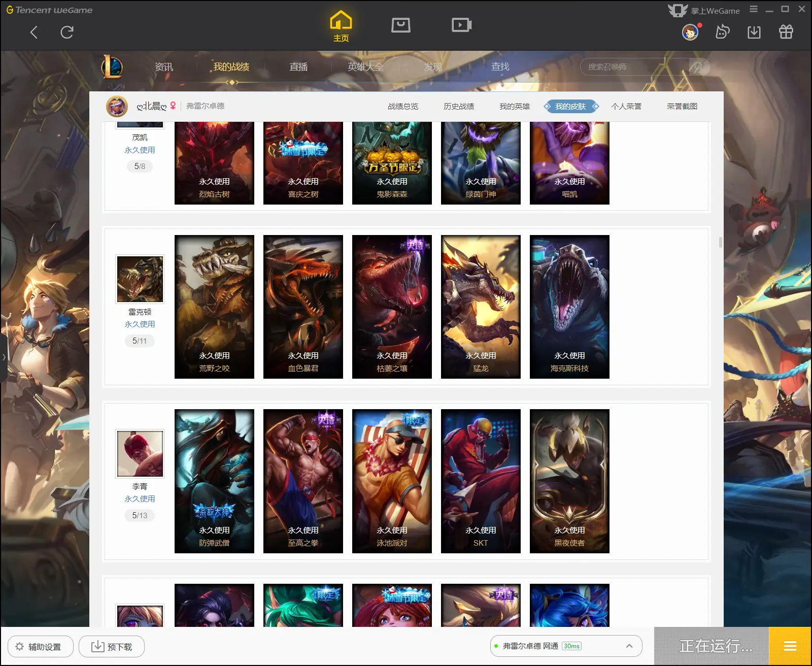812x666 pixels.
Task: Open the 枯萎之壤 skin card
Action: [392, 307]
